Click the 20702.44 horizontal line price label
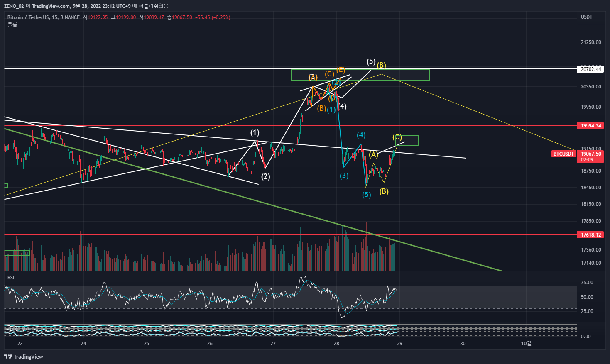Image resolution: width=610 pixels, height=364 pixels. (x=590, y=69)
